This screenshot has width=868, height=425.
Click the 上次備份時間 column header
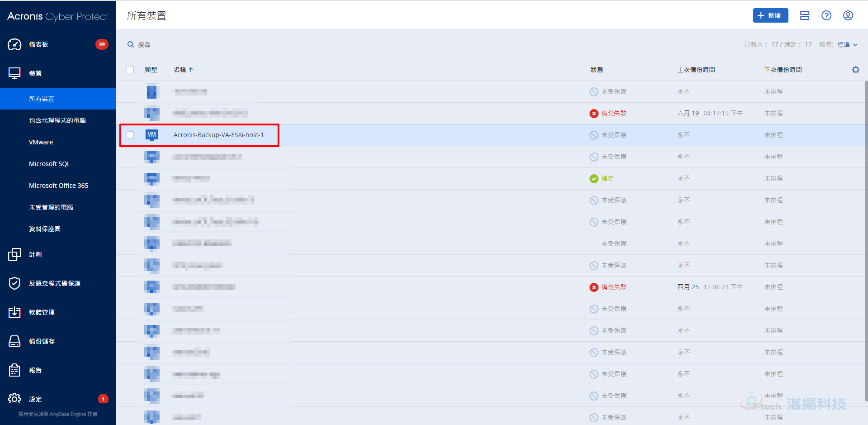tap(696, 70)
